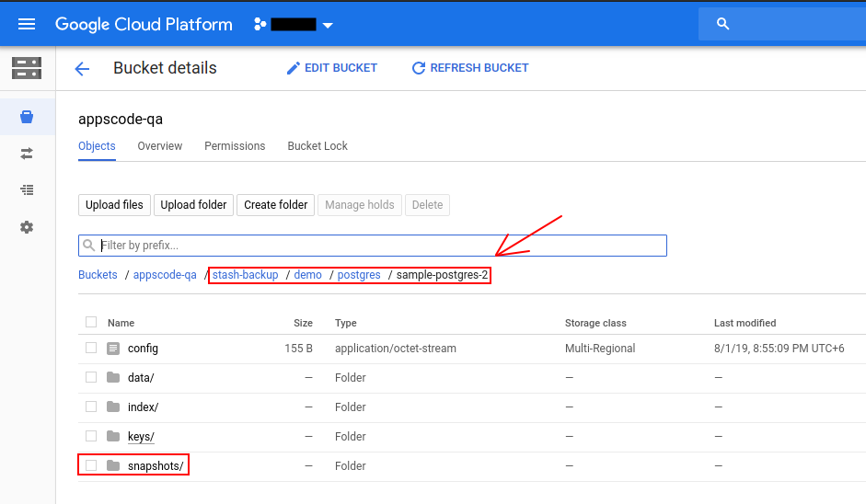Click the Create folder button
The height and width of the screenshot is (504, 866).
pos(275,205)
